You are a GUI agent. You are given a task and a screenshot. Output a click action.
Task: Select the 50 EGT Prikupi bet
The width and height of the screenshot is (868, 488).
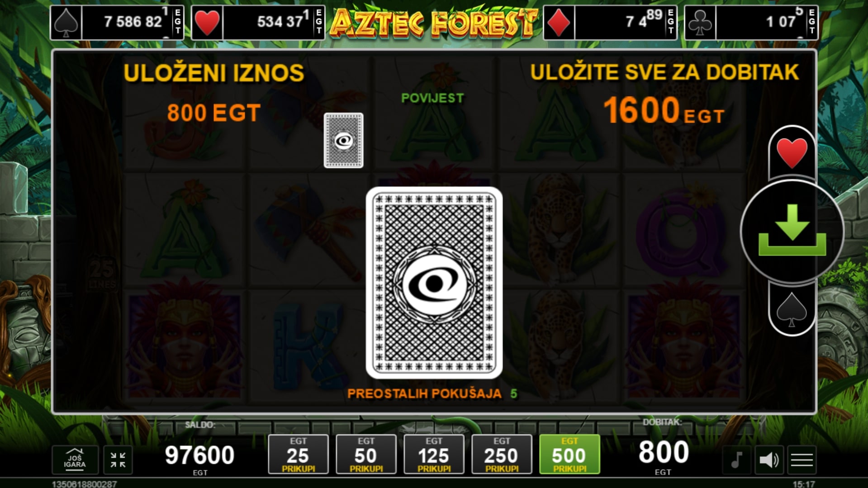point(366,455)
